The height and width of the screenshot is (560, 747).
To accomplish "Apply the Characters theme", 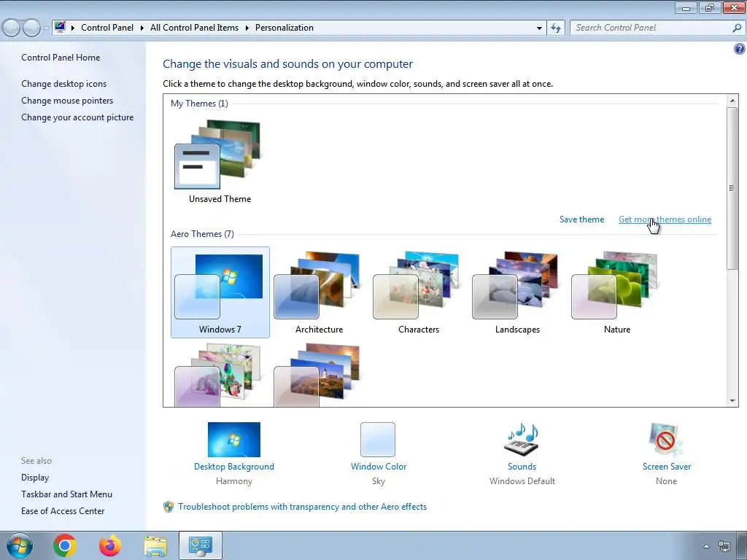I will tap(418, 292).
